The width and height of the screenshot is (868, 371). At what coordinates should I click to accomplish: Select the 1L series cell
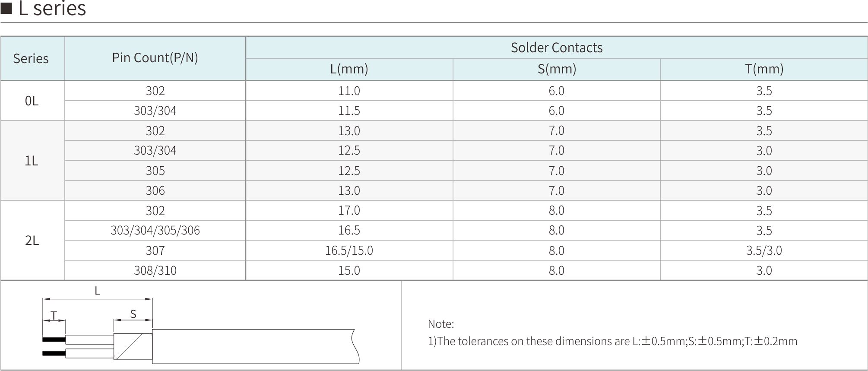[32, 161]
